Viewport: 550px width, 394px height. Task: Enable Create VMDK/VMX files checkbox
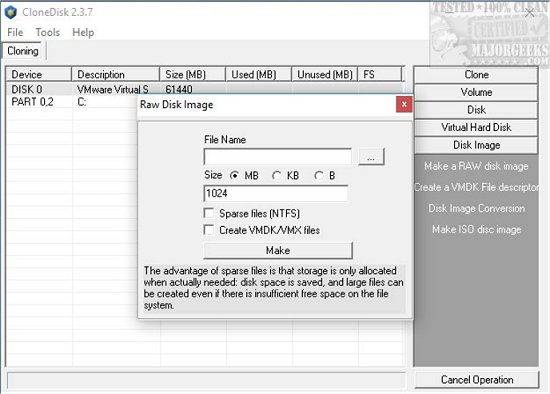(x=209, y=230)
